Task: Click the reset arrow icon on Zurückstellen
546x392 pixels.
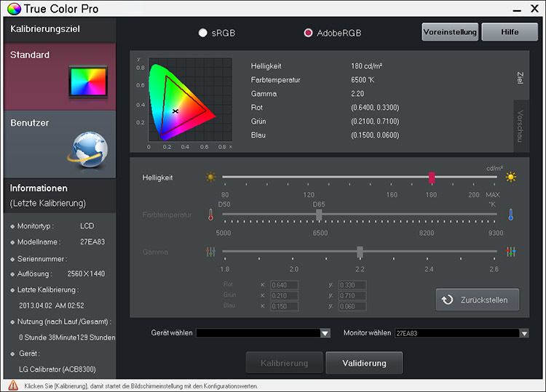Action: [448, 300]
